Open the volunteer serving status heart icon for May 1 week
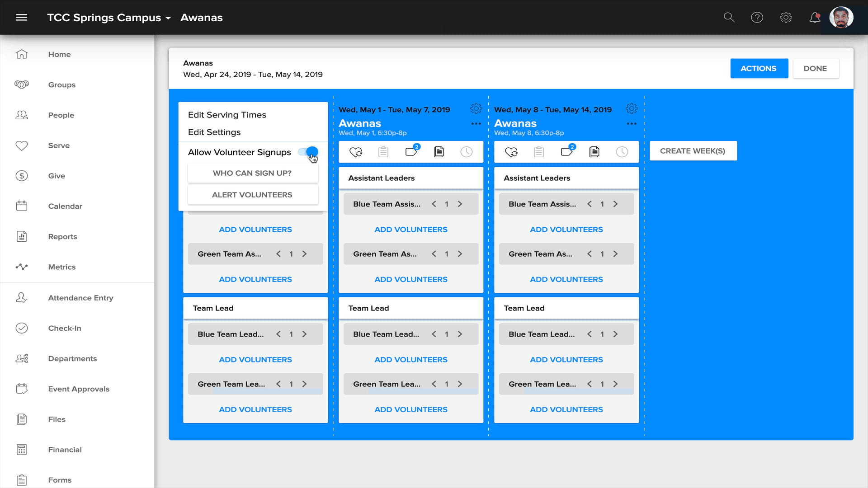 pos(356,152)
